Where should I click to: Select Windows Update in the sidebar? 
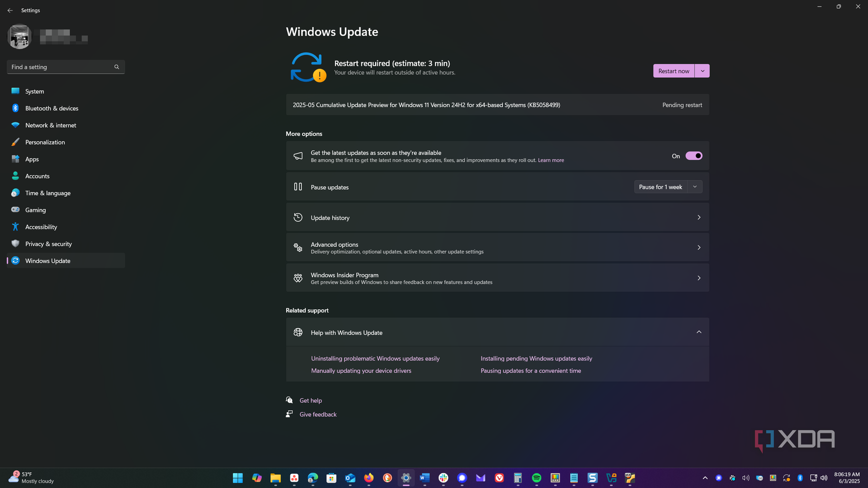(x=66, y=261)
